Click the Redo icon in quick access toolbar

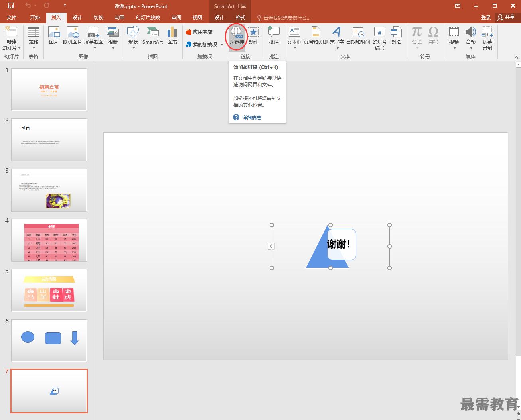coord(47,6)
